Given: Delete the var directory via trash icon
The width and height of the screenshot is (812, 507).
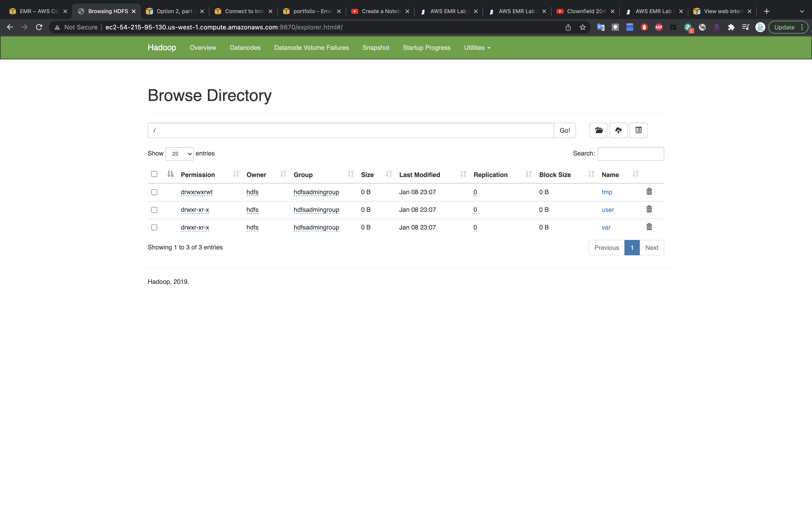Looking at the screenshot, I should 649,227.
